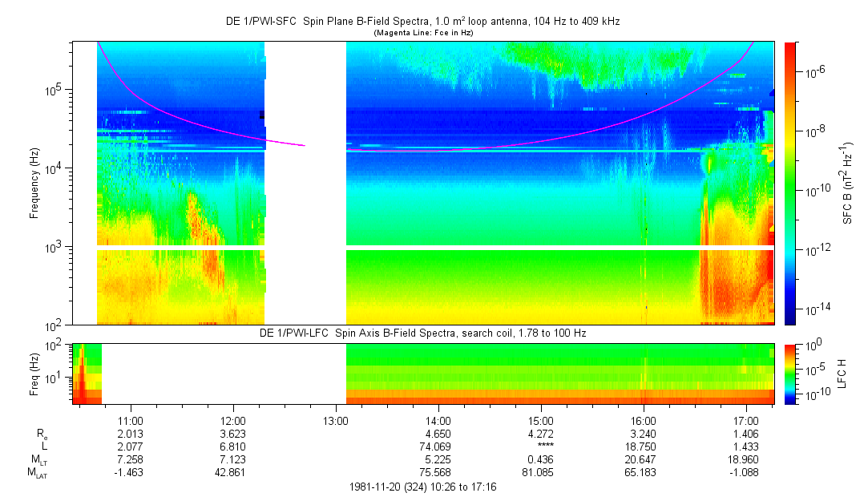Click the SFC B (nT² Hz⁻¹) colorbar label

[x=848, y=183]
